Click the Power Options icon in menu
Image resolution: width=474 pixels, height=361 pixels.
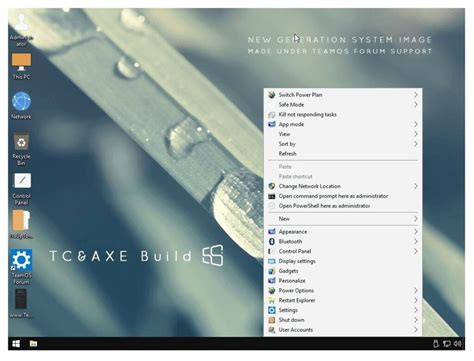(x=272, y=290)
